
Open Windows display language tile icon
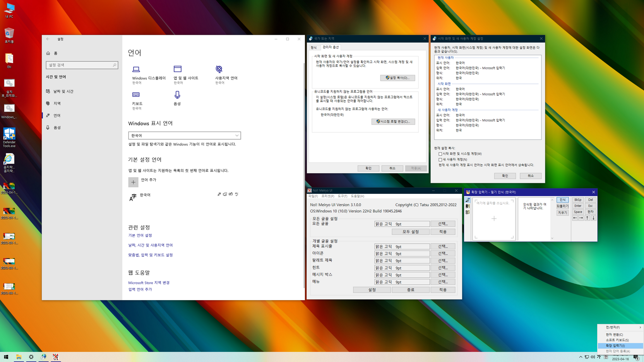136,69
